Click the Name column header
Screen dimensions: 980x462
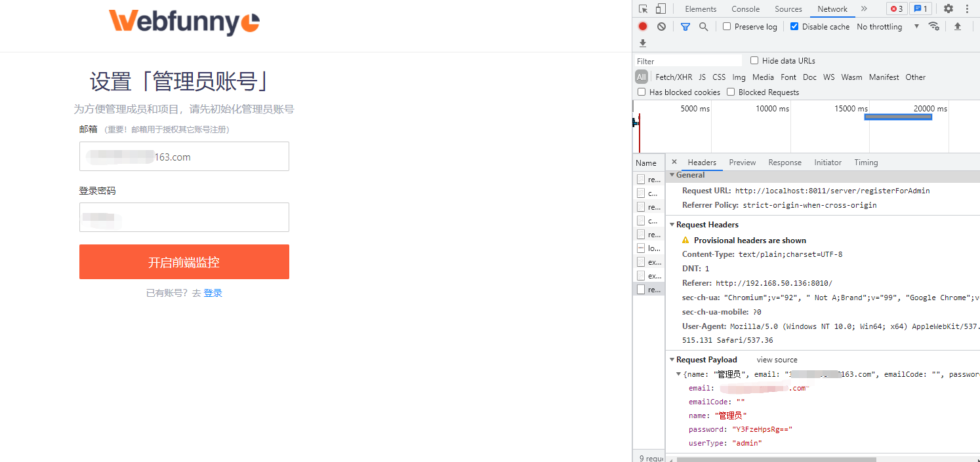(649, 163)
